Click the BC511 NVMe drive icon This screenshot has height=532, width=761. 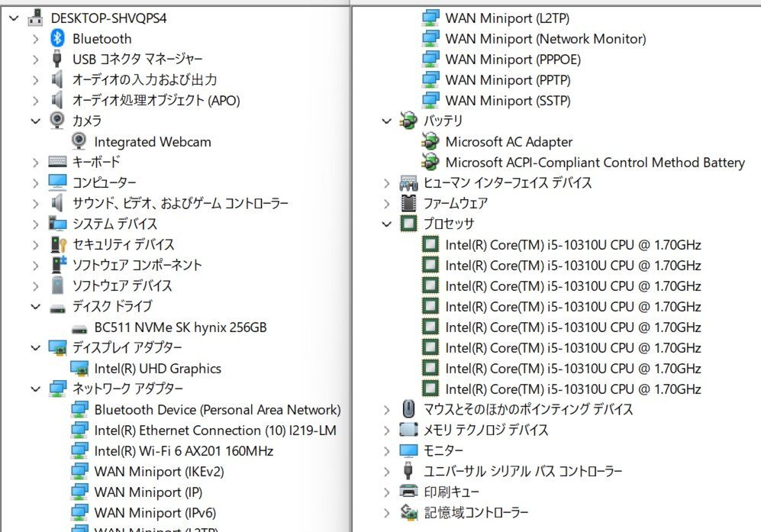[79, 330]
